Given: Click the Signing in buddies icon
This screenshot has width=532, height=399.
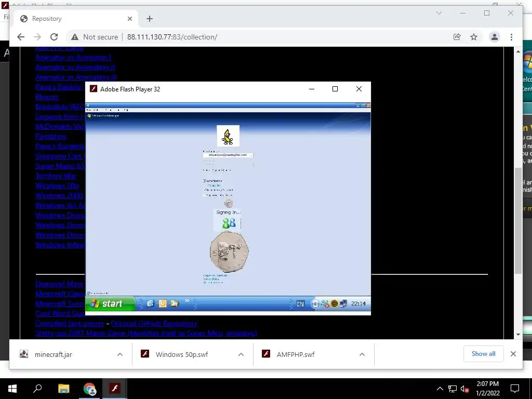Looking at the screenshot, I should pos(229,223).
